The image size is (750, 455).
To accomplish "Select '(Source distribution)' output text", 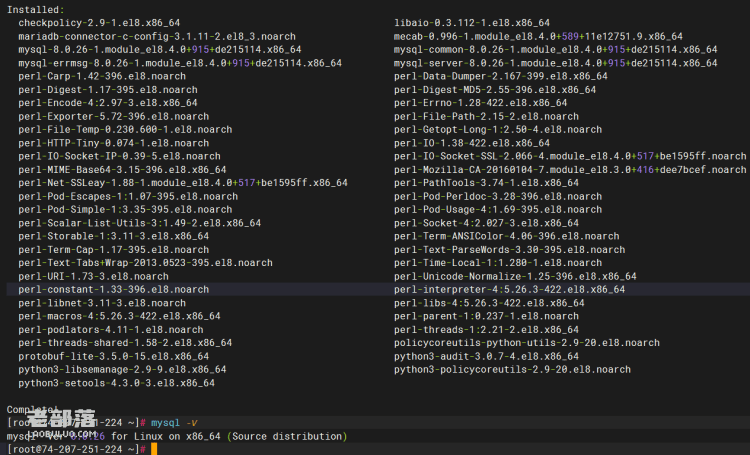I will pos(287,436).
